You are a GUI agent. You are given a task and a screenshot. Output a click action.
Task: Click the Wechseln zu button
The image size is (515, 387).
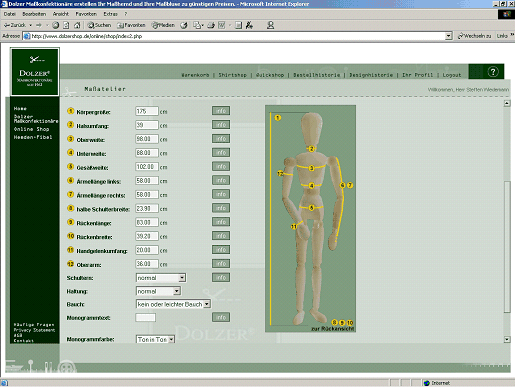474,36
